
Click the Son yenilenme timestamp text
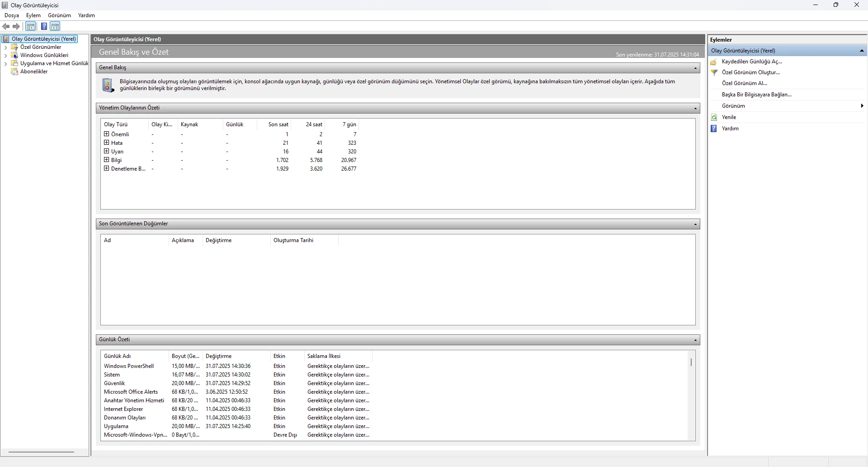[x=657, y=55]
